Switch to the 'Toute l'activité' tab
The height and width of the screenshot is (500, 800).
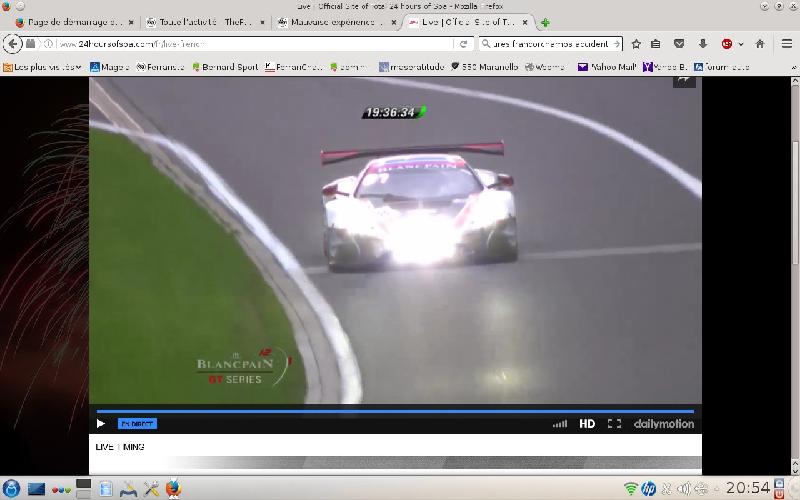point(206,22)
